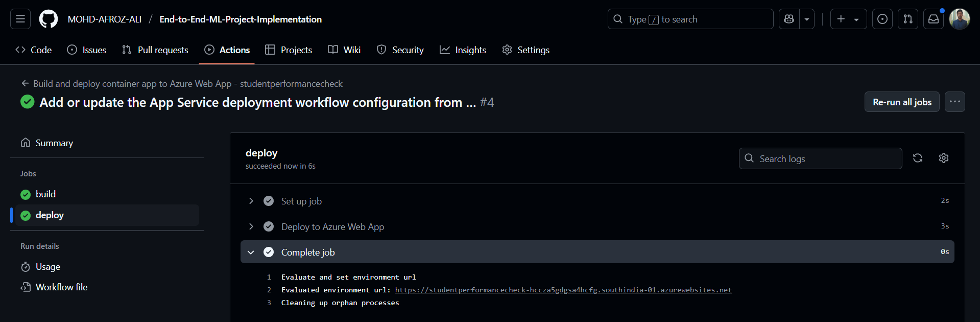The image size is (980, 322).
Task: Collapse the Complete job step
Action: [x=251, y=252]
